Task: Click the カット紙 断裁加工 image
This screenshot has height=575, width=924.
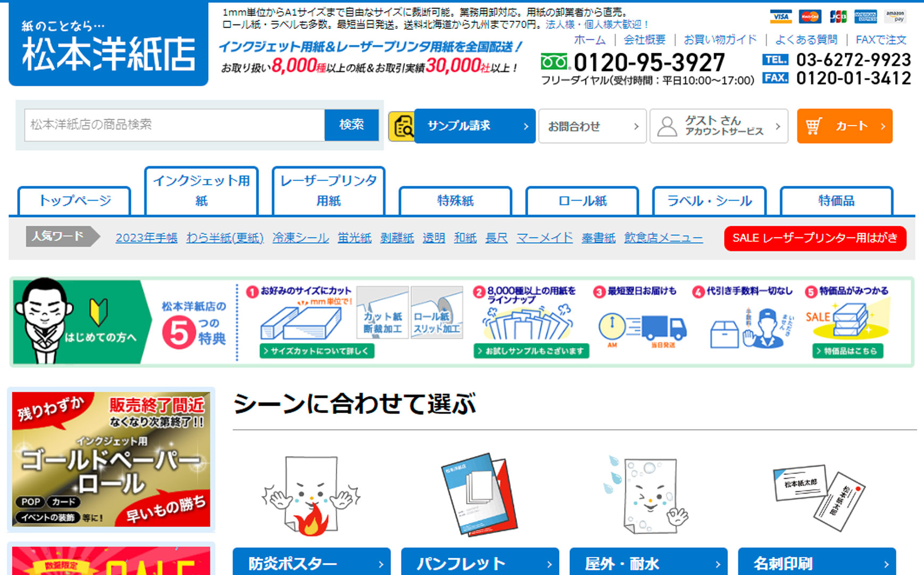Action: tap(382, 312)
